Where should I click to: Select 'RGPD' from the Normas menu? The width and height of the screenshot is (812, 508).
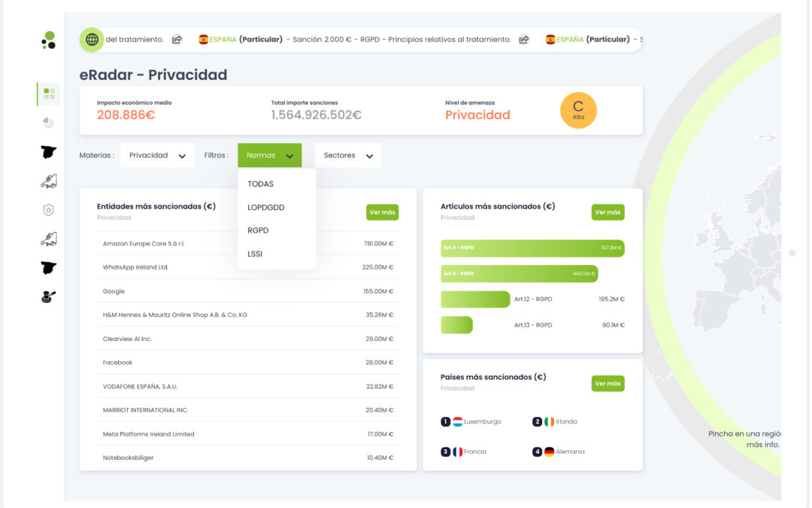[x=258, y=230]
